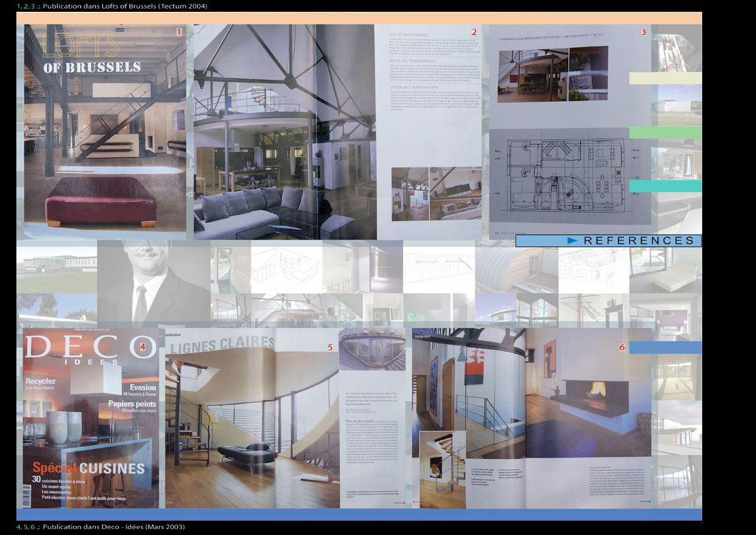Click the red number 1 label
Screen dimensions: 756x535
tap(179, 32)
